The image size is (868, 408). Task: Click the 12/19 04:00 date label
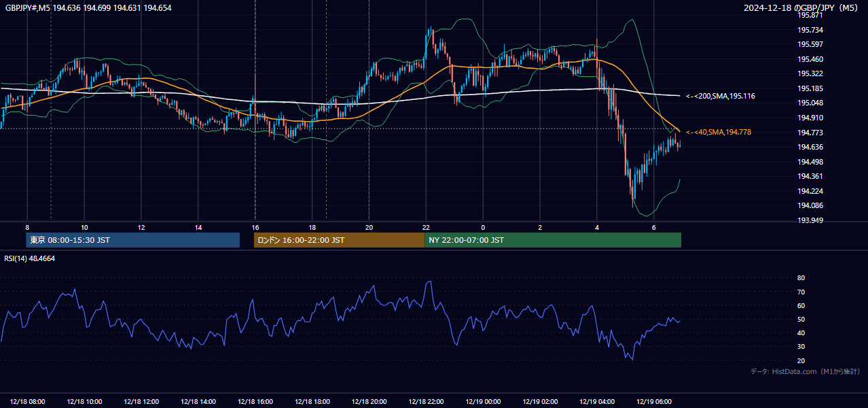[598, 402]
